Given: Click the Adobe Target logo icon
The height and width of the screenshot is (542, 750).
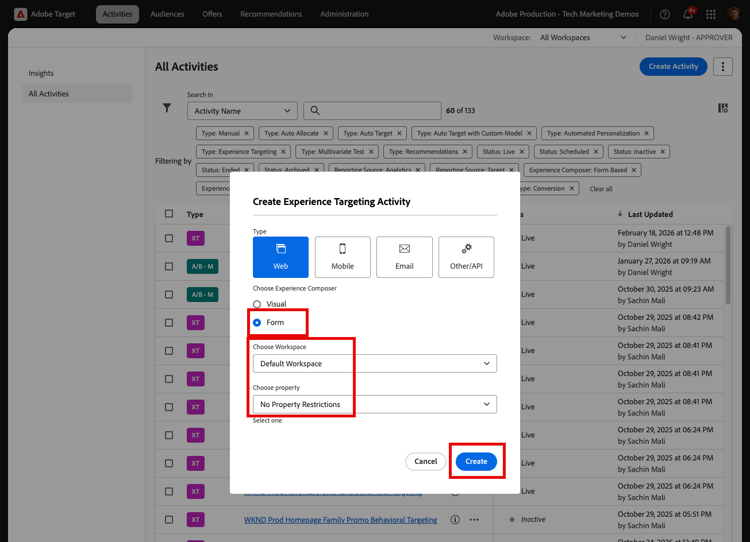Looking at the screenshot, I should pos(20,14).
